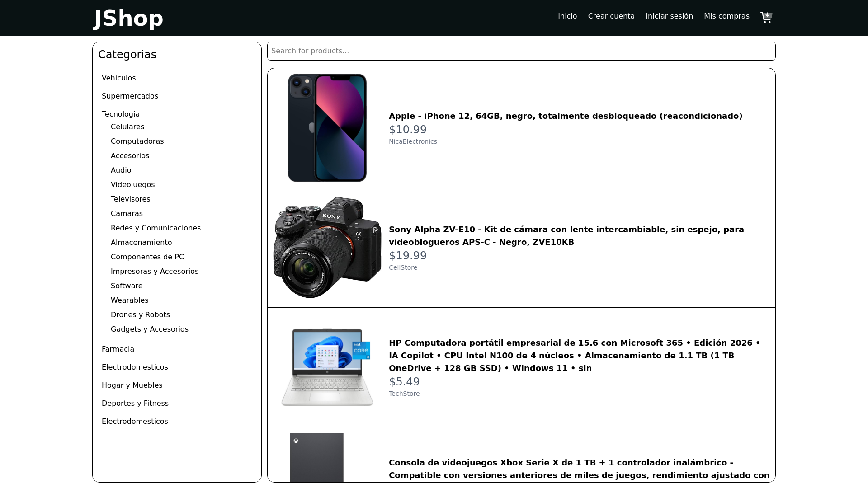Open Impresoras y Accesorios subcategory
The height and width of the screenshot is (488, 868).
click(x=155, y=272)
